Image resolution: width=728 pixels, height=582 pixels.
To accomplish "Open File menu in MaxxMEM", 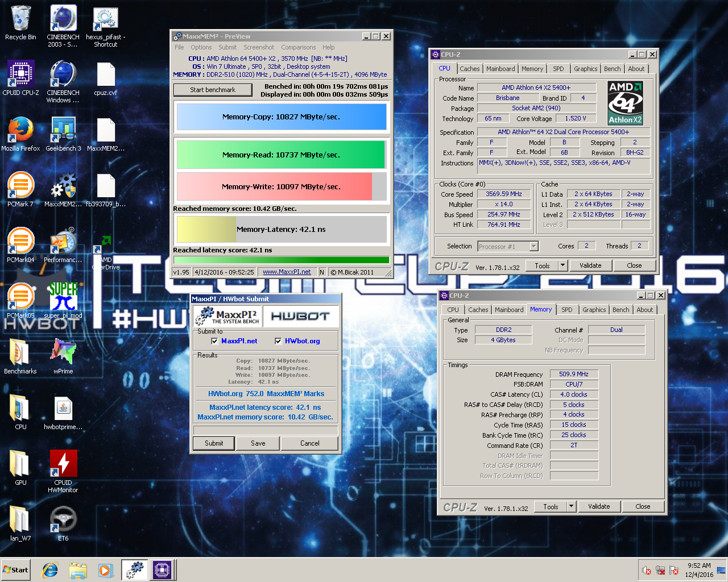I will pos(179,47).
